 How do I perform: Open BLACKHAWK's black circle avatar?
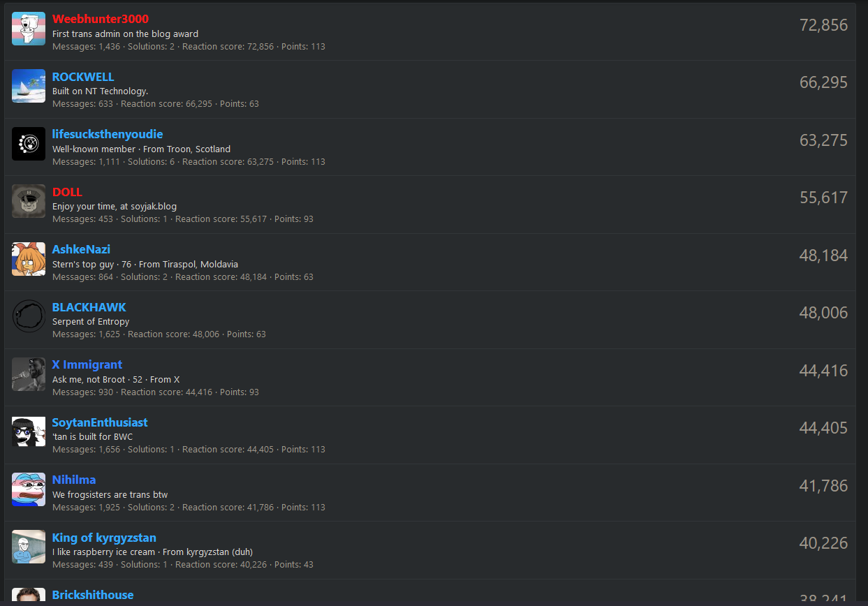pyautogui.click(x=29, y=316)
